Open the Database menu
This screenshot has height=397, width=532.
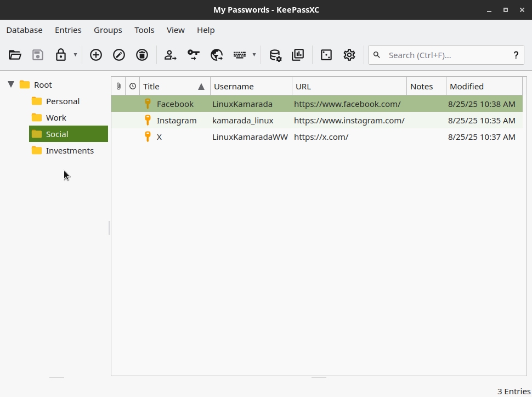pos(25,30)
